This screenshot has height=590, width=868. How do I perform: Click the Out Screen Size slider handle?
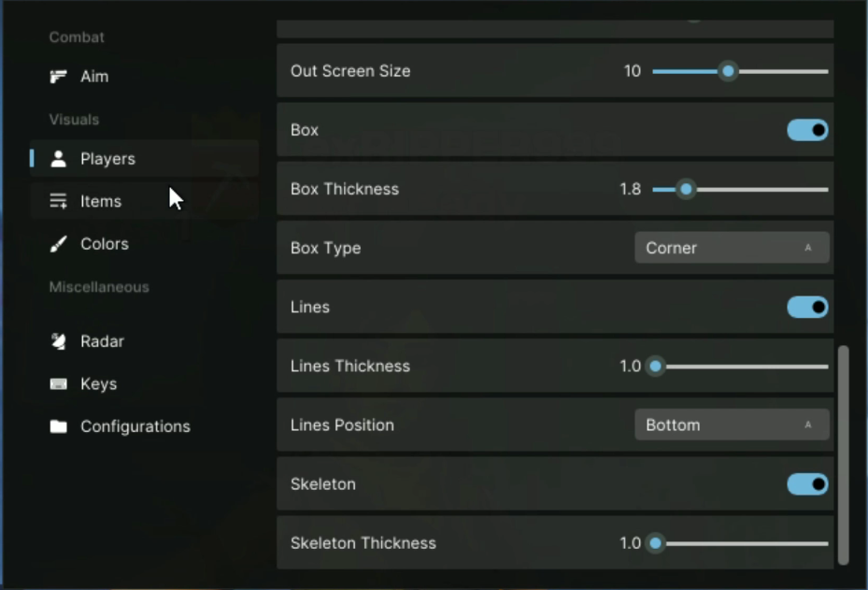(728, 71)
